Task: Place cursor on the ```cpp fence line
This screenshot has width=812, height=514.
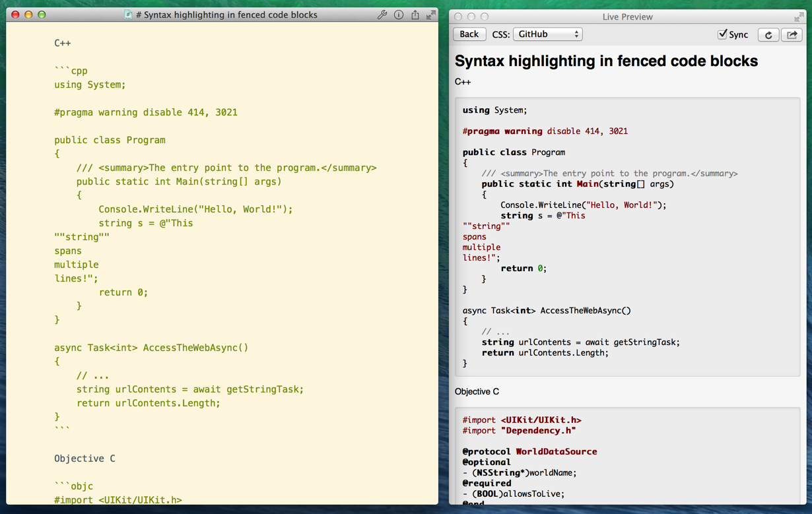Action: [x=71, y=71]
